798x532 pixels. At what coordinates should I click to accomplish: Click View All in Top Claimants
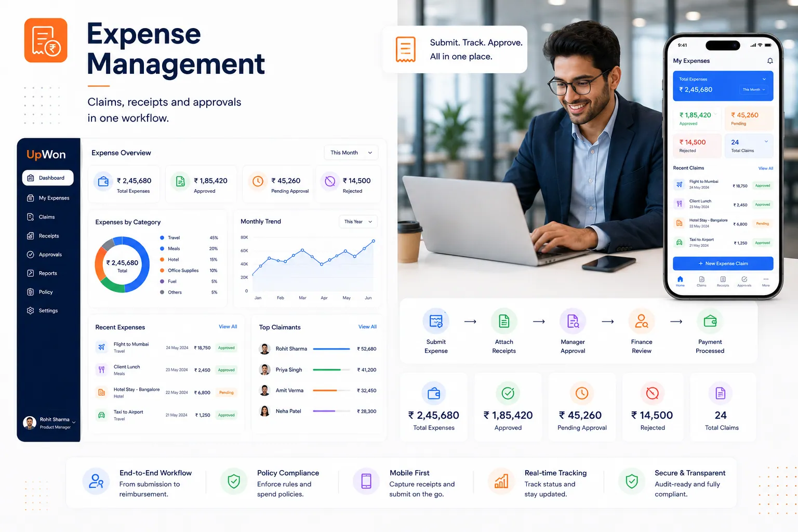367,327
